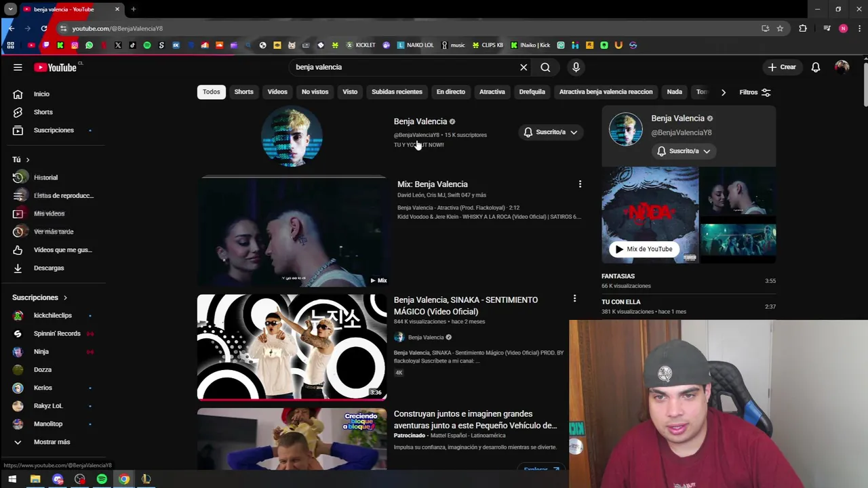Viewport: 868px width, 488px height.
Task: Bookmark this page with the star
Action: (x=780, y=28)
